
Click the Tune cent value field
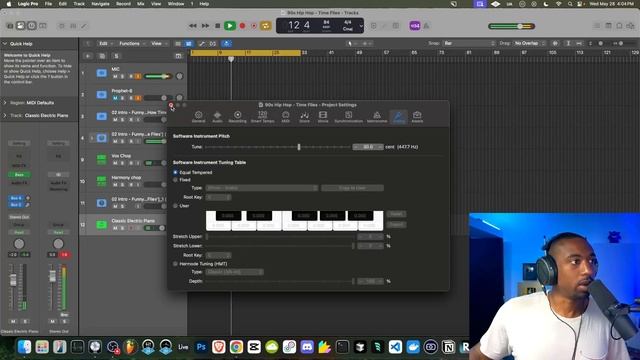[x=368, y=147]
